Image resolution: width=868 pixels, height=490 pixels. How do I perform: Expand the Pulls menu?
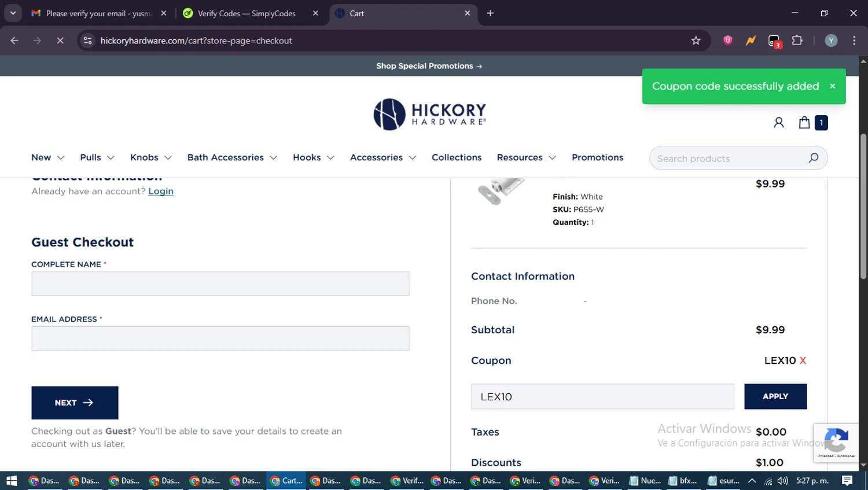(x=97, y=157)
